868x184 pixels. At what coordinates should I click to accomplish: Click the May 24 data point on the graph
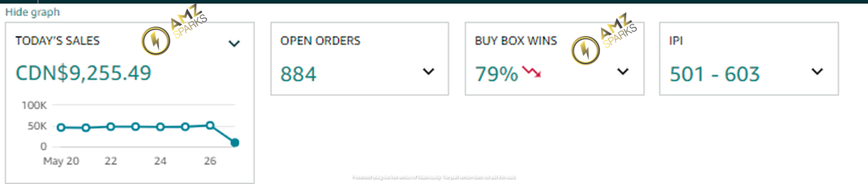click(160, 127)
